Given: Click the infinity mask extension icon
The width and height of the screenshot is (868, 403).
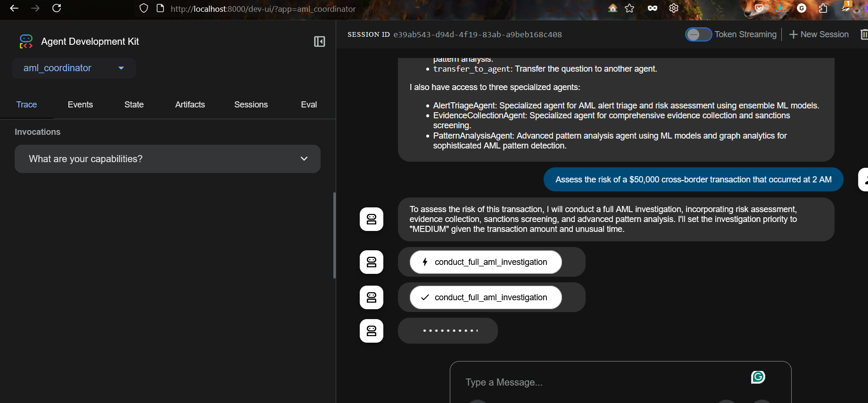Looking at the screenshot, I should click(x=653, y=8).
